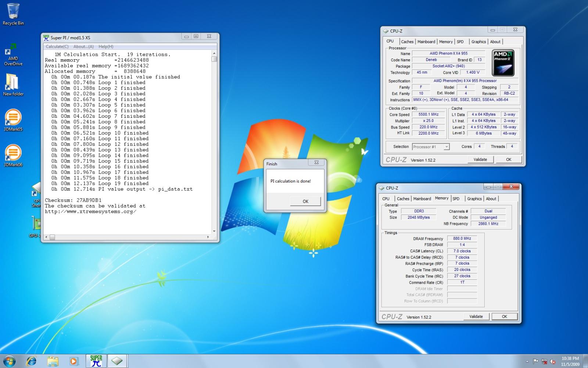Click the muted volume tray icon

click(552, 361)
